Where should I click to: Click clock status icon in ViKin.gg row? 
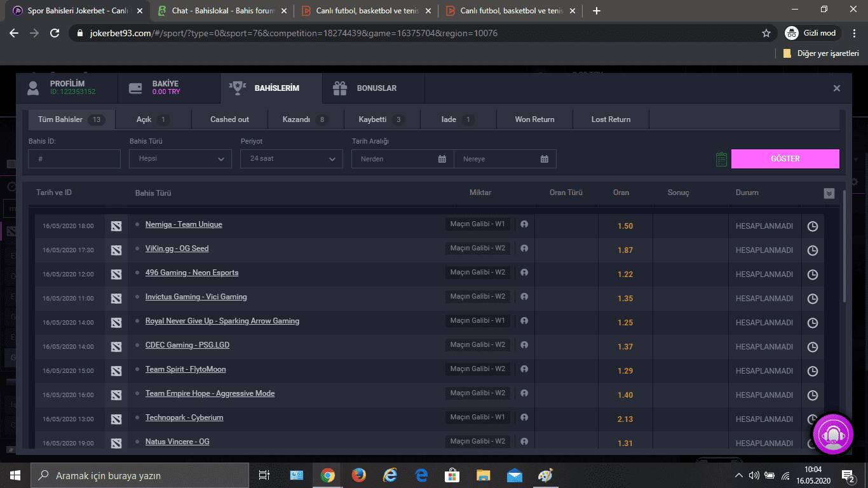coord(812,250)
